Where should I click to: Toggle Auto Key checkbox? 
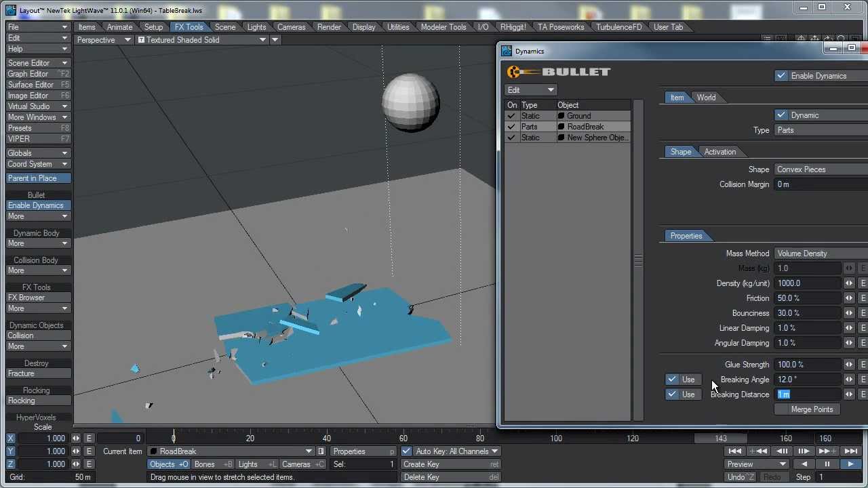(x=406, y=451)
